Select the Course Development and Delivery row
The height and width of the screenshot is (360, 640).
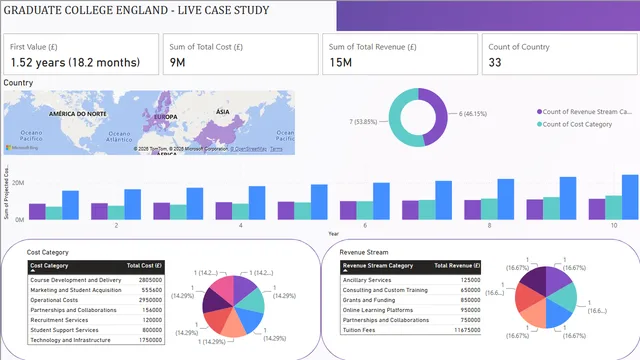(96, 280)
